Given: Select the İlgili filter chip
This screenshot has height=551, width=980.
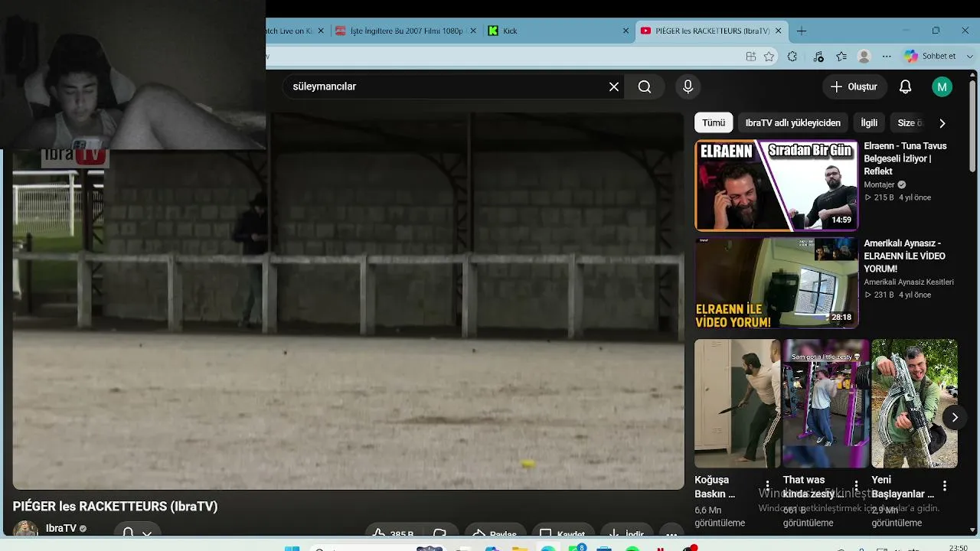Looking at the screenshot, I should (x=869, y=122).
